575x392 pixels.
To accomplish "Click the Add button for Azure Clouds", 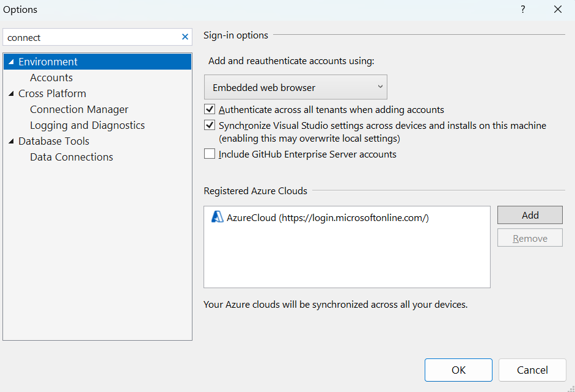I will pyautogui.click(x=529, y=215).
